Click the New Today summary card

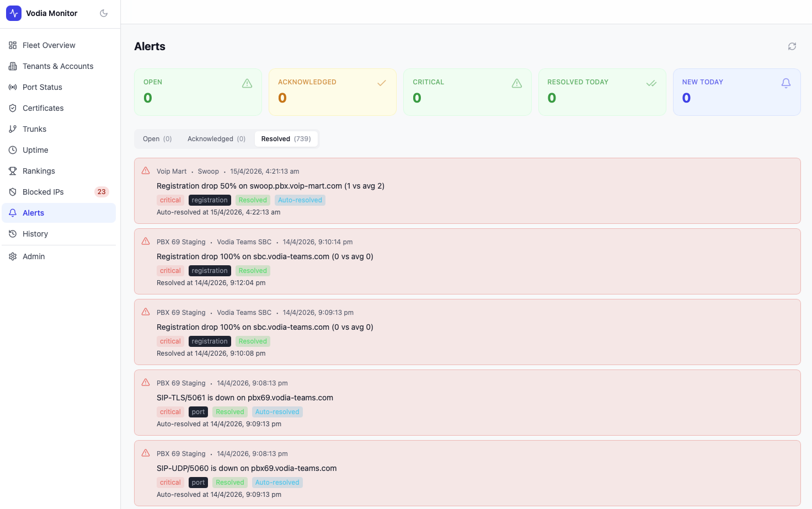[x=736, y=92]
